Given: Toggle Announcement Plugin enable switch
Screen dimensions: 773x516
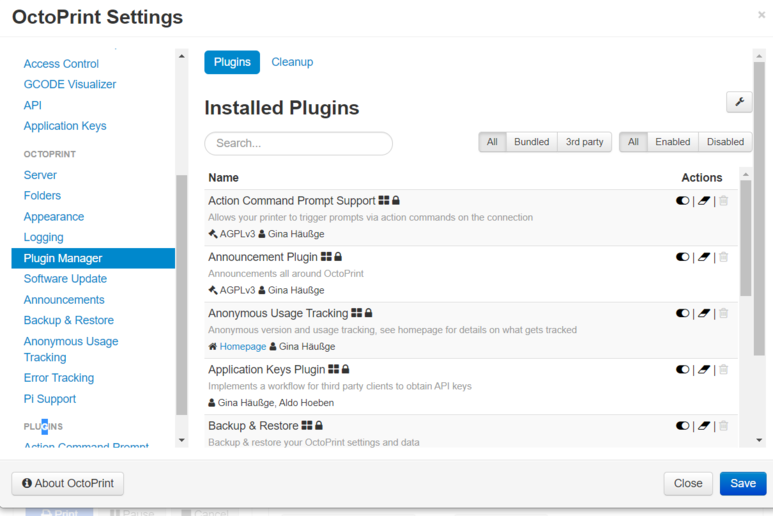Looking at the screenshot, I should [x=682, y=257].
